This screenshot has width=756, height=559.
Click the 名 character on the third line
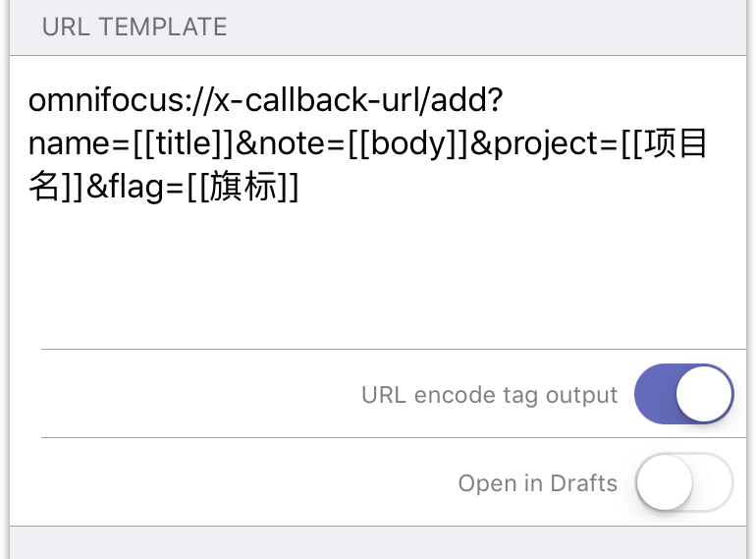(45, 187)
